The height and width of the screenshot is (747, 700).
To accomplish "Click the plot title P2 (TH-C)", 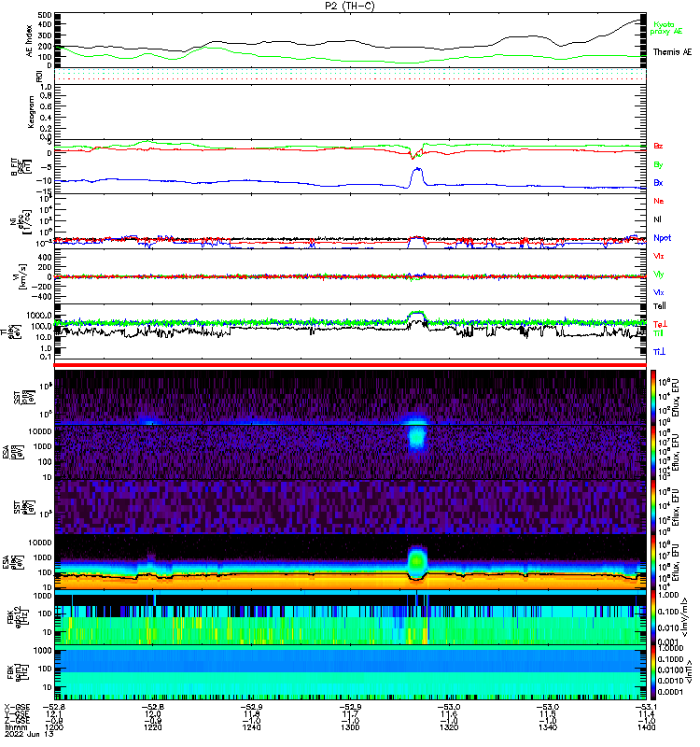I will coord(350,6).
